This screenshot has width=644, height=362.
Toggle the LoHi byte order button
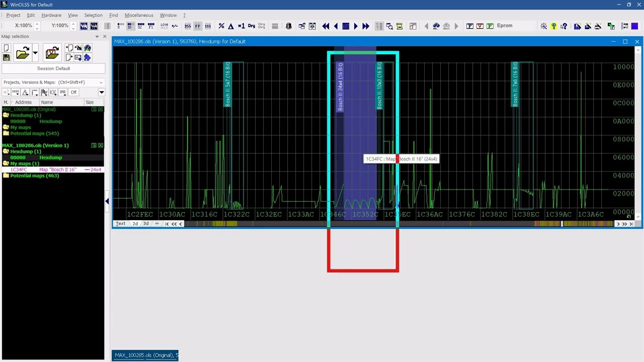(164, 26)
